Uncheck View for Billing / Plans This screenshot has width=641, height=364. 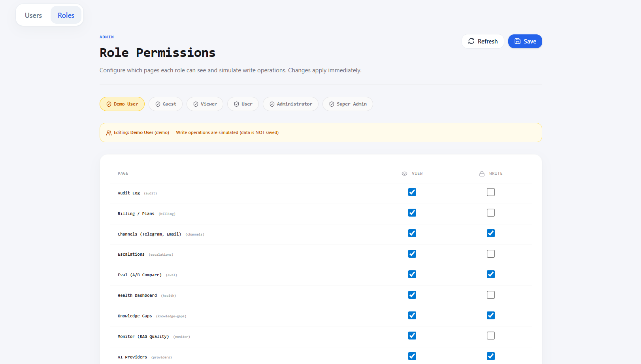(x=412, y=213)
